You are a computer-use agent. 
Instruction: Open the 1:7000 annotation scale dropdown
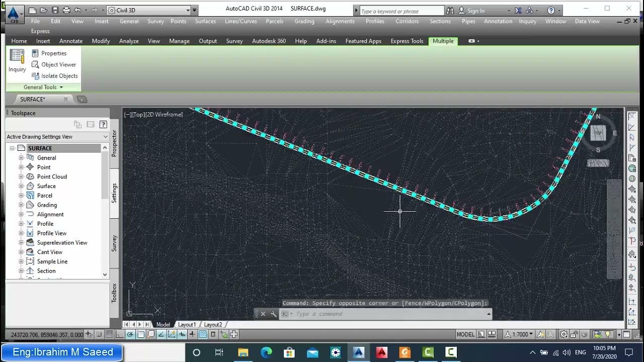[x=519, y=334]
